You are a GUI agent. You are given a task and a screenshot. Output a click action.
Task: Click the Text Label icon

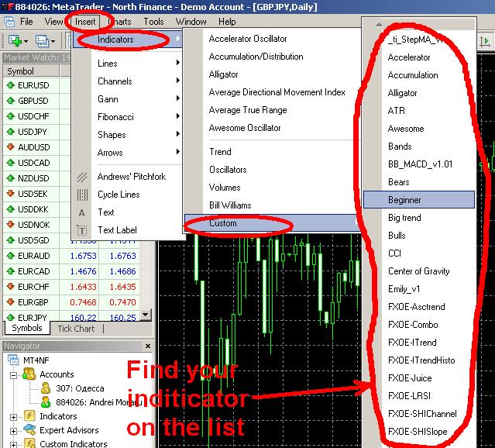pos(82,230)
